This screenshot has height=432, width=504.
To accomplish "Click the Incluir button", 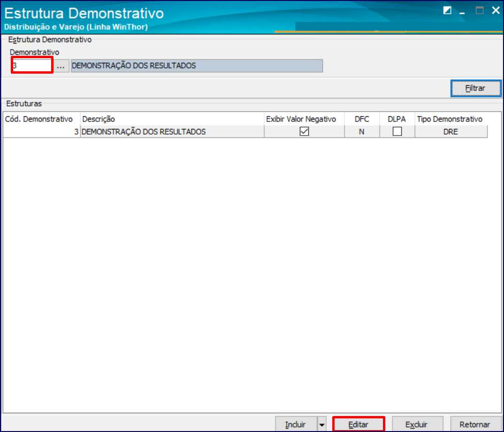I will pyautogui.click(x=296, y=424).
